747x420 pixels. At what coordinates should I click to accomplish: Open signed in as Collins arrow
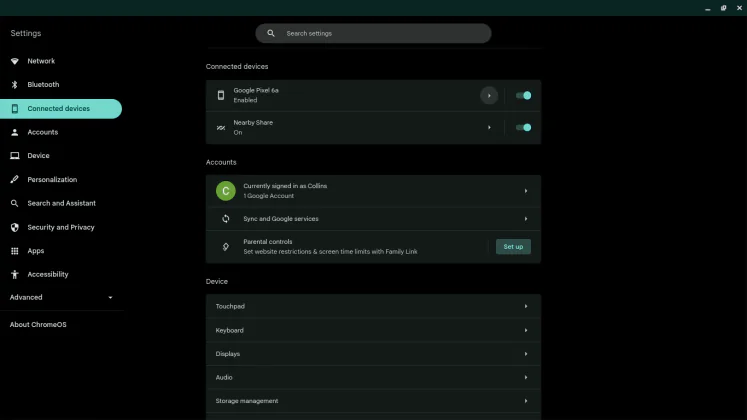pyautogui.click(x=526, y=191)
